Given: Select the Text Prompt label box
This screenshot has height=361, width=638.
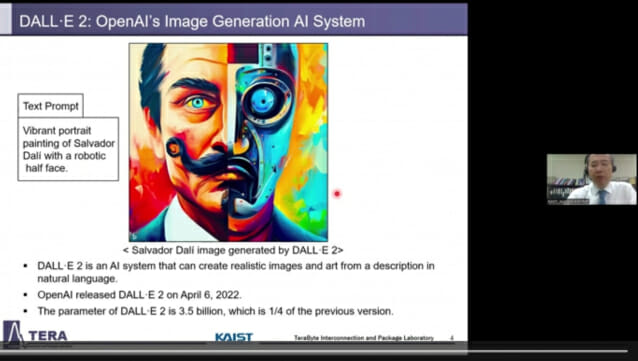Looking at the screenshot, I should pyautogui.click(x=50, y=106).
